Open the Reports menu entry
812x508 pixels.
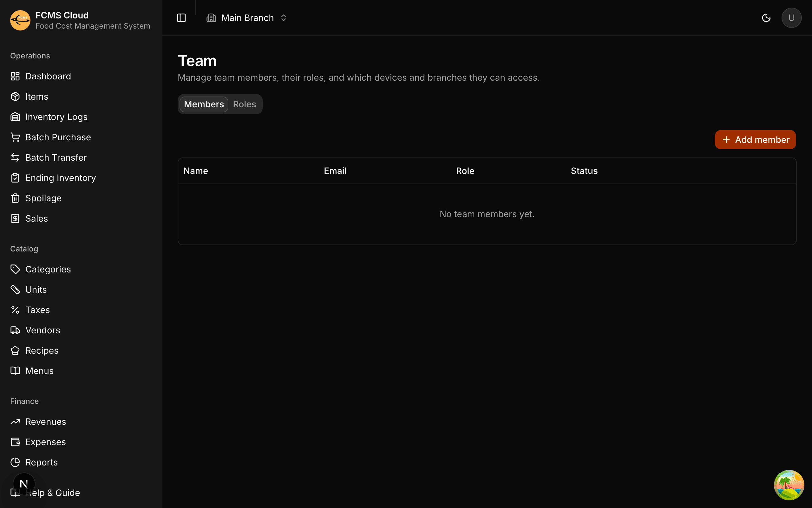pos(81,462)
